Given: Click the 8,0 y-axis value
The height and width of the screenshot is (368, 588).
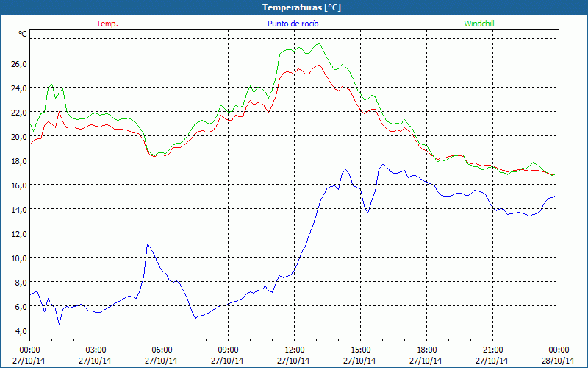Looking at the screenshot, I should [21, 283].
